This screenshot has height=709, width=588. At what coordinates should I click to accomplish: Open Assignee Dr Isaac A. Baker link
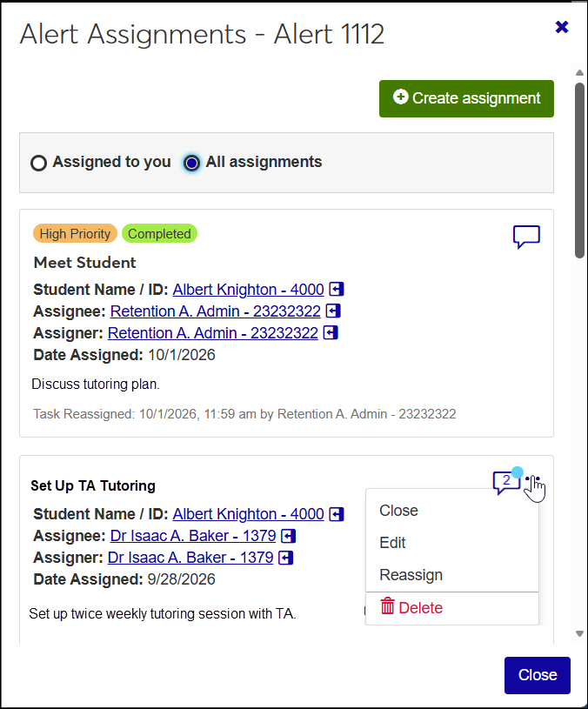pos(193,536)
